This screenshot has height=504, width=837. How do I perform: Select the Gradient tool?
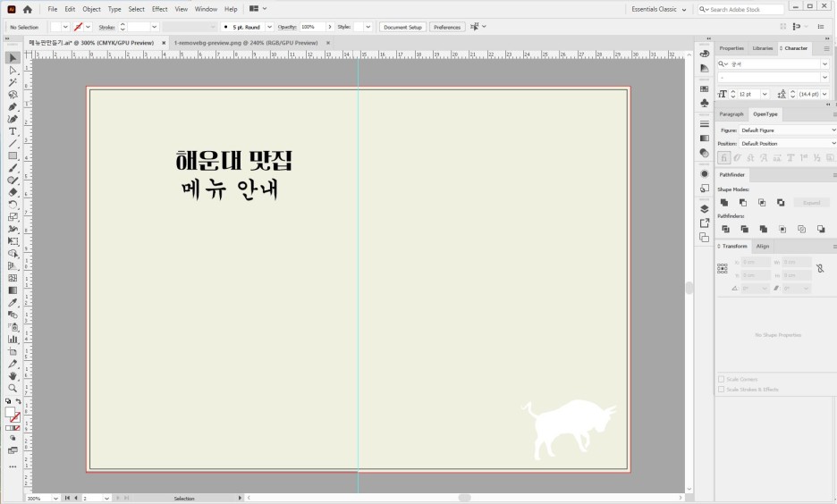(13, 290)
